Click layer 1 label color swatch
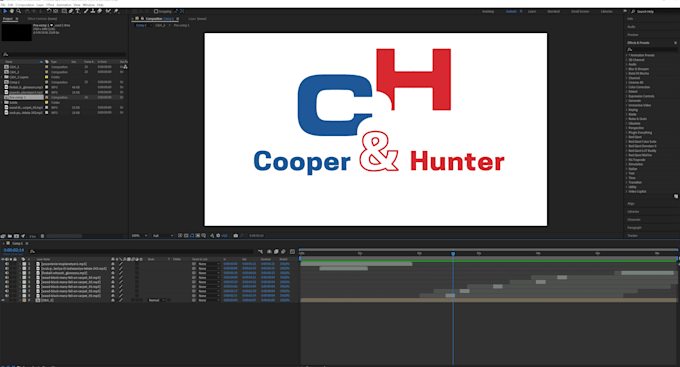The image size is (680, 367). tap(24, 264)
